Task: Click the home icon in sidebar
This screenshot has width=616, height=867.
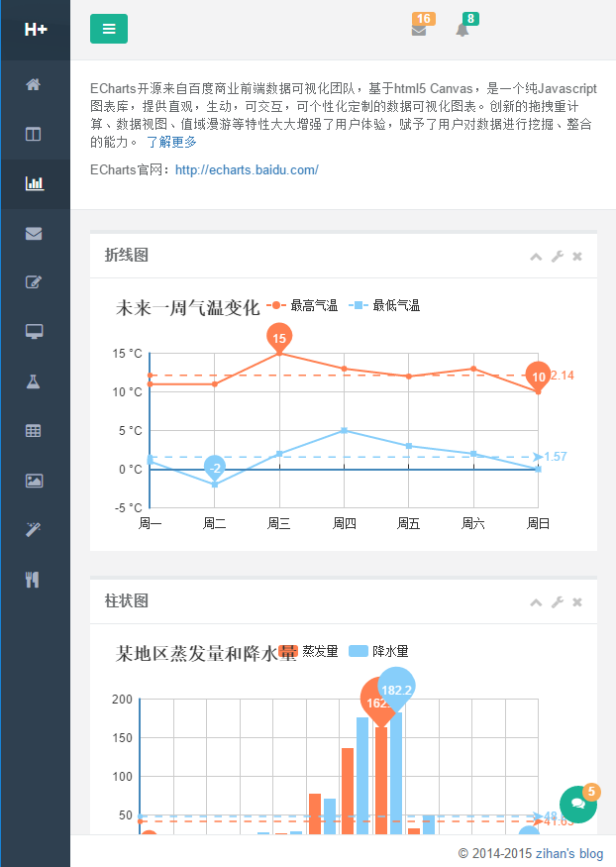Action: [x=34, y=84]
